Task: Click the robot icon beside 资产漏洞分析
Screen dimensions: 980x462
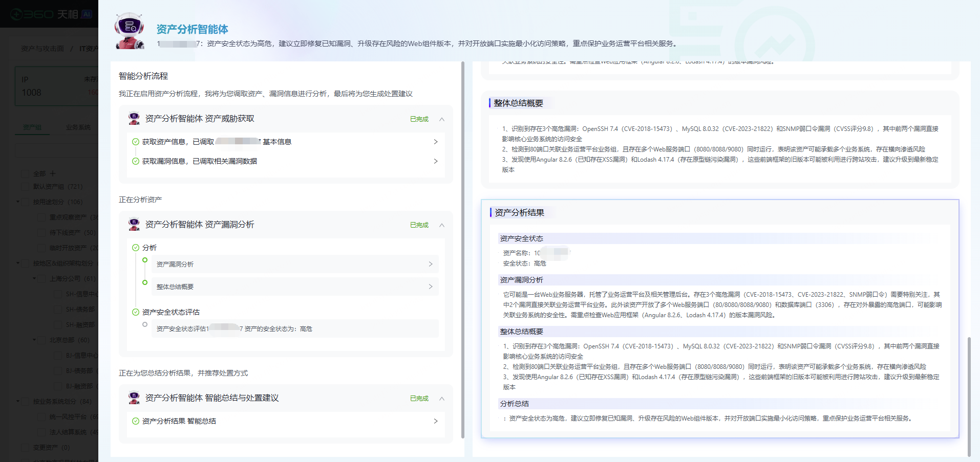Action: point(134,224)
